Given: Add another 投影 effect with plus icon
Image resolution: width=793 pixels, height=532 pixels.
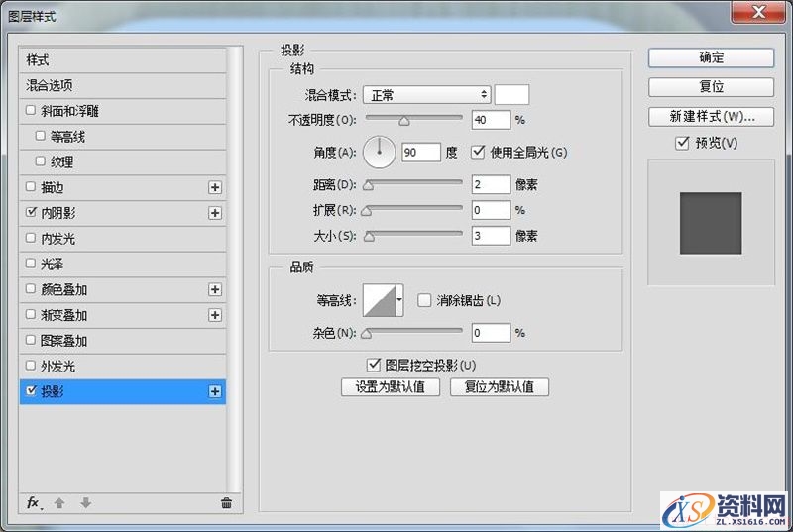Looking at the screenshot, I should click(x=215, y=391).
